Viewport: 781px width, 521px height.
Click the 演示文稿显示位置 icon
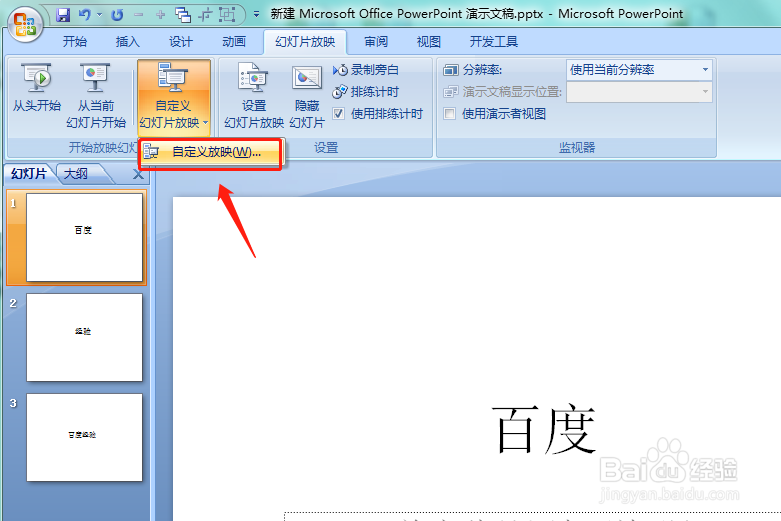point(450,92)
